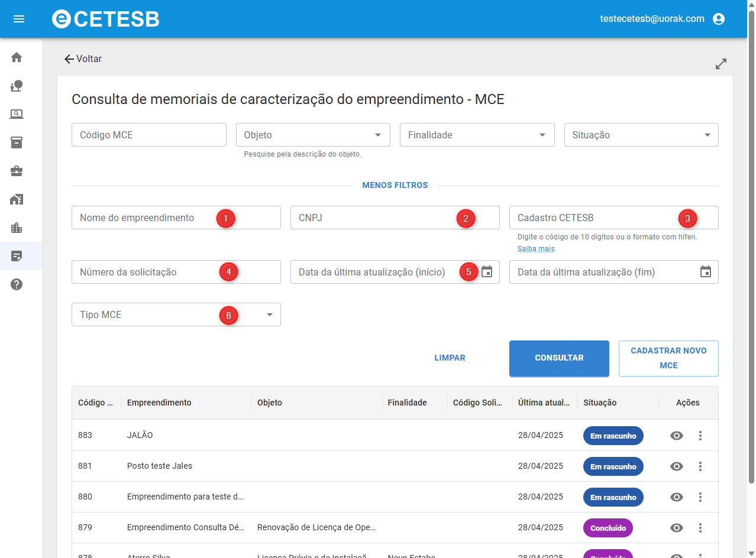View MCE 879 using eye icon
756x558 pixels.
pos(677,528)
